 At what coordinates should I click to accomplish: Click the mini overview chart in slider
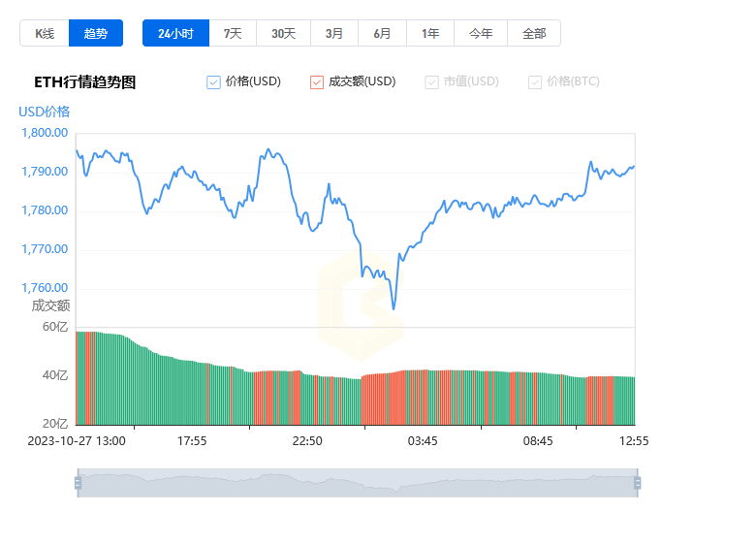tap(358, 483)
